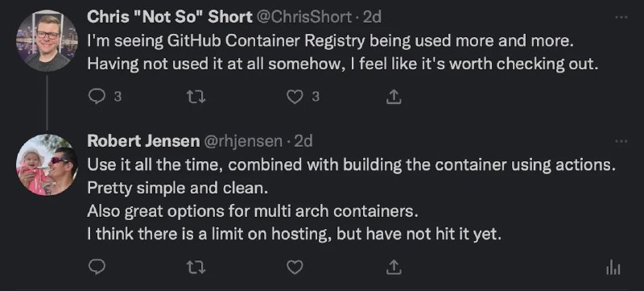
Task: Open more options for Chris Short's tweet
Action: tap(621, 17)
